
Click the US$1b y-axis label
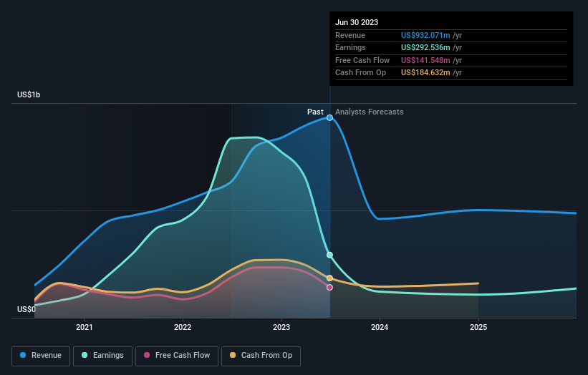pyautogui.click(x=29, y=94)
